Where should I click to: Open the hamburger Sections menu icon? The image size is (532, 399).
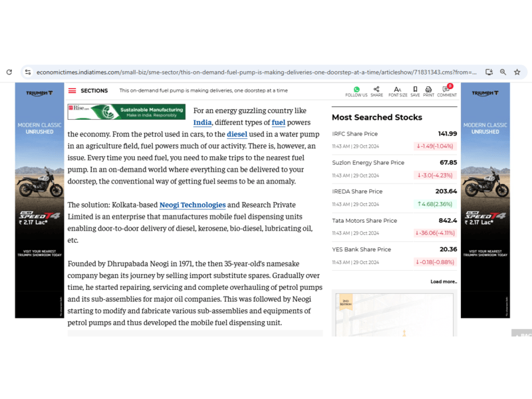pos(72,90)
